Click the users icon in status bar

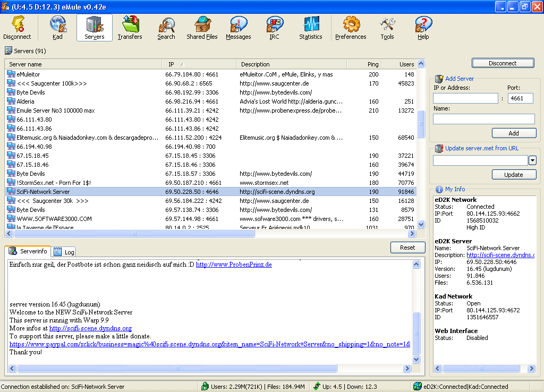(205, 386)
